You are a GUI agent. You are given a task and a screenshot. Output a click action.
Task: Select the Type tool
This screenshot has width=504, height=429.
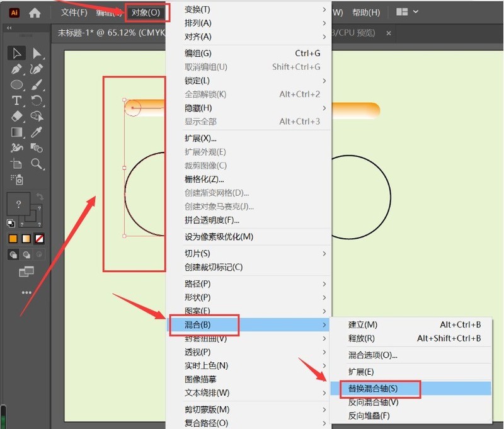[17, 101]
